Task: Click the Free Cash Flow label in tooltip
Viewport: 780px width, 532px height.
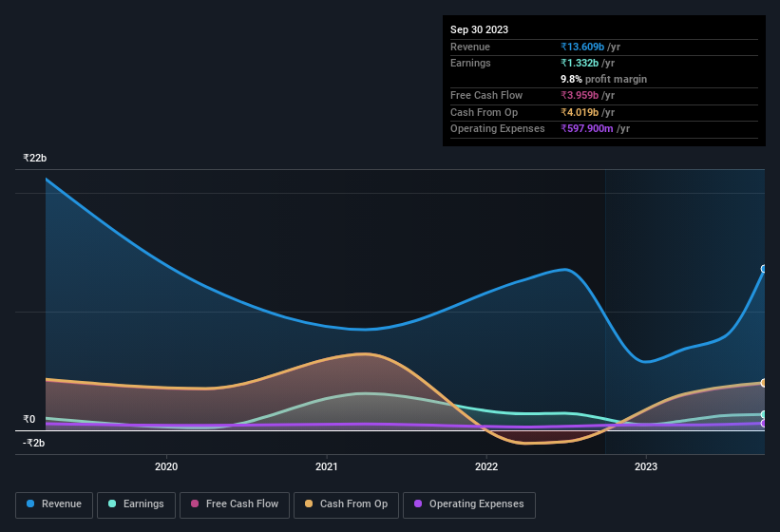Action: (x=486, y=95)
